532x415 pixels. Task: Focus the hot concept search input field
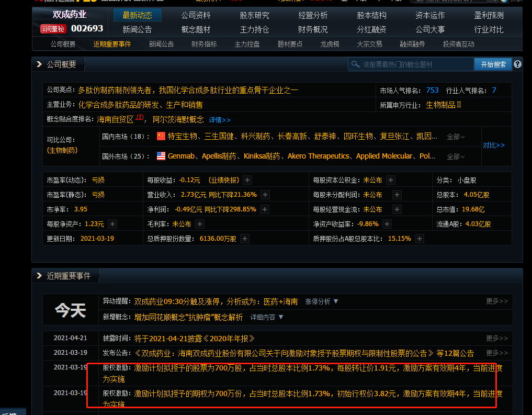411,64
